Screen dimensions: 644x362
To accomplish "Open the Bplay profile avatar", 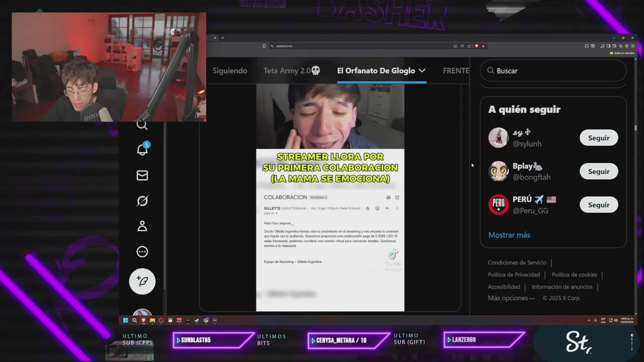I will (x=498, y=171).
